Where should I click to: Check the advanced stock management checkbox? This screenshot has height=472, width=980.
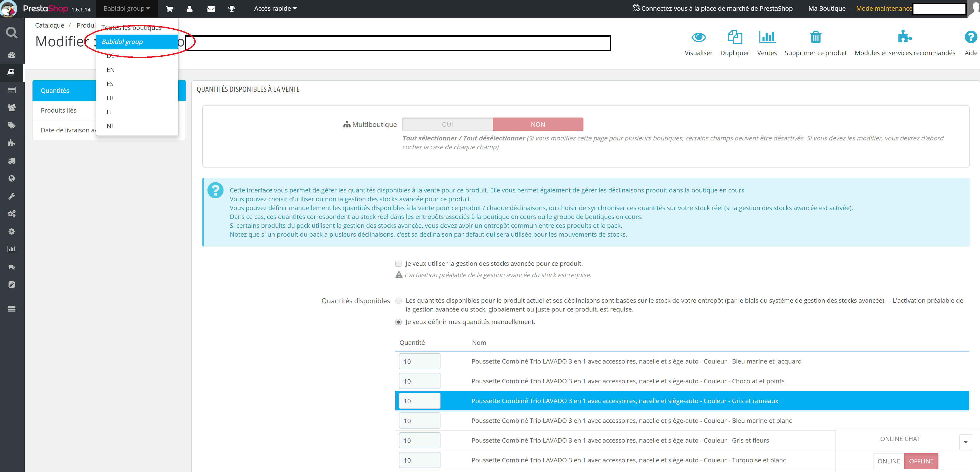point(398,263)
